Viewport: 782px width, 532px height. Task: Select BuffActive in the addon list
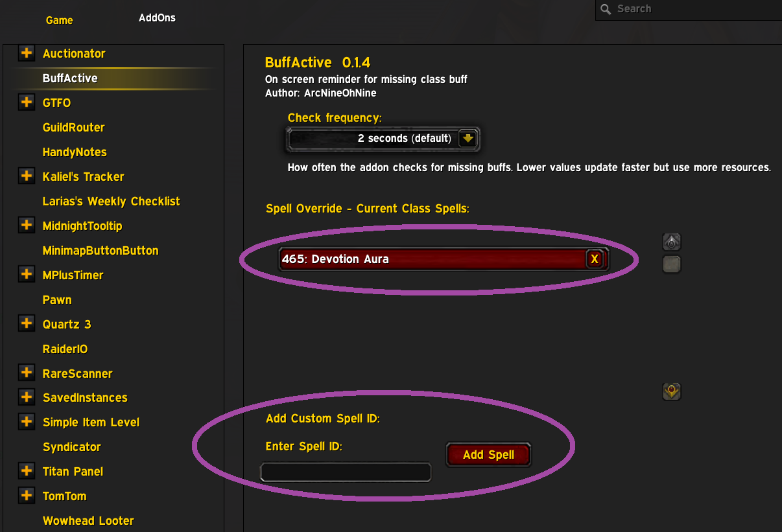70,78
